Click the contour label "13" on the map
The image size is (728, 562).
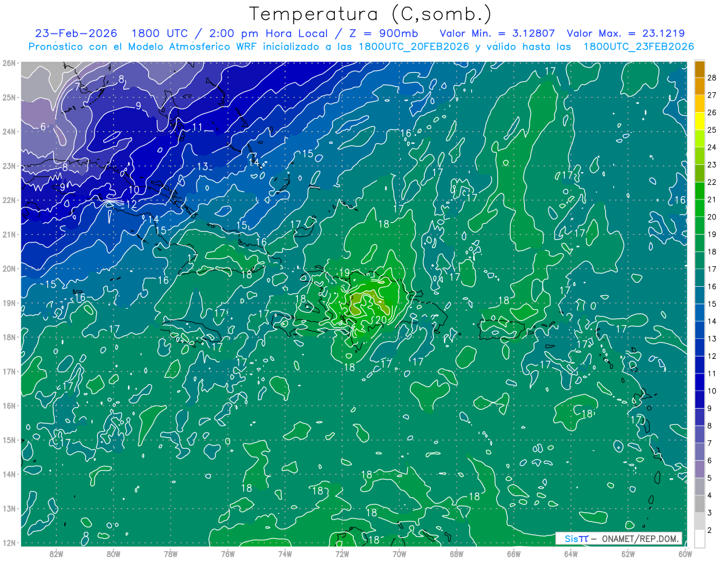pyautogui.click(x=203, y=167)
